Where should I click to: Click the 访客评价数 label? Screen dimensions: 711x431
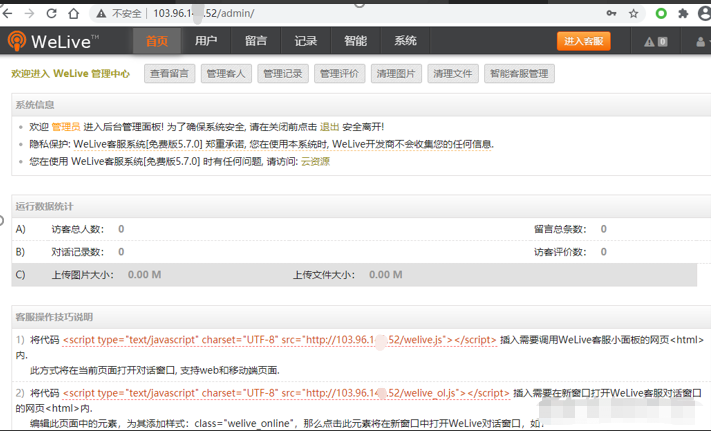click(560, 252)
